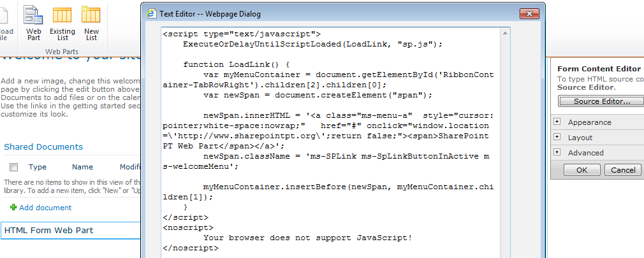Image resolution: width=644 pixels, height=258 pixels.
Task: Click the text editor's scroll up arrow
Action: point(505,32)
